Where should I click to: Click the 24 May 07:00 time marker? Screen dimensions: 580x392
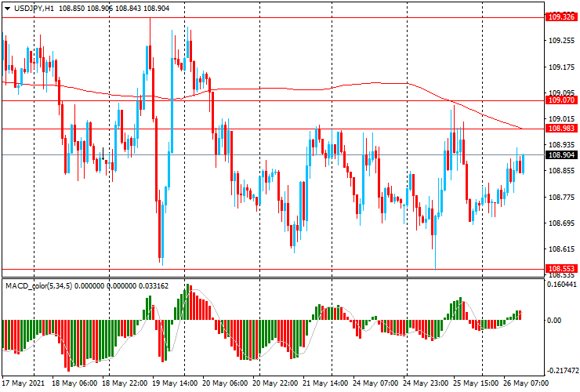(374, 384)
